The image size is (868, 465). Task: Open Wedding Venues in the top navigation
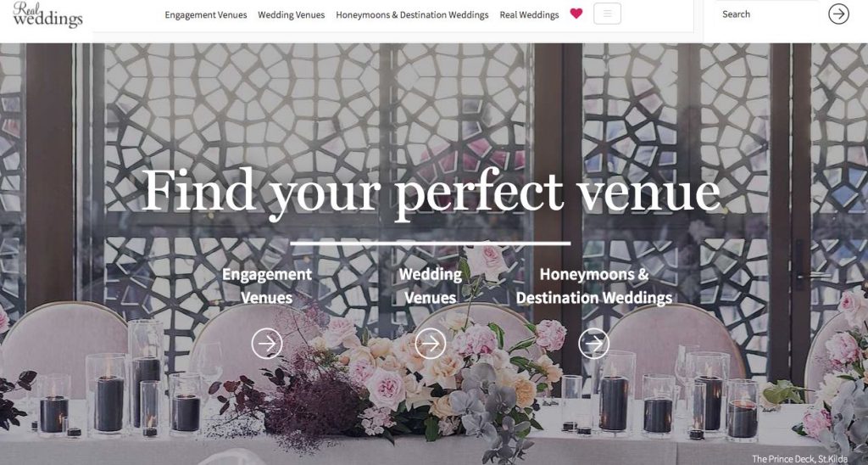[292, 15]
